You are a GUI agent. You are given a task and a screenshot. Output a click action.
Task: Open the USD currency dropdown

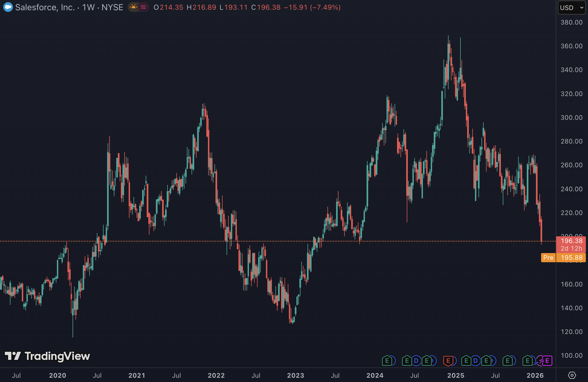tap(572, 8)
